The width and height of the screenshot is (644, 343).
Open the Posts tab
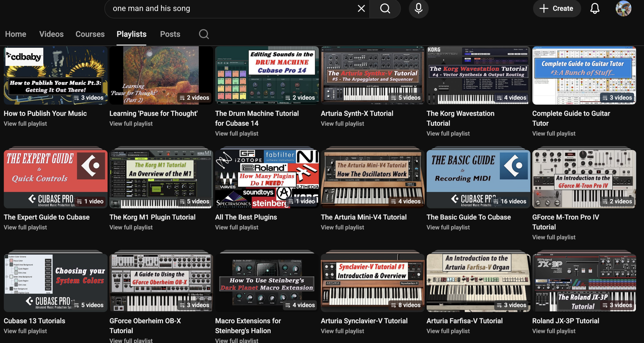pos(170,34)
